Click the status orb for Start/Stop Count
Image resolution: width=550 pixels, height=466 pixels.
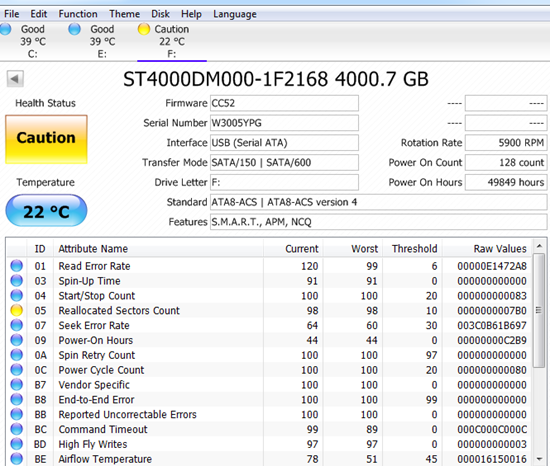[x=16, y=296]
